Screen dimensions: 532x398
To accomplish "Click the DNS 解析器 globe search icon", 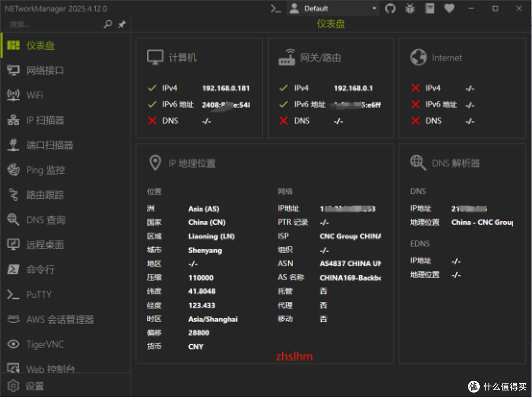I will (418, 163).
